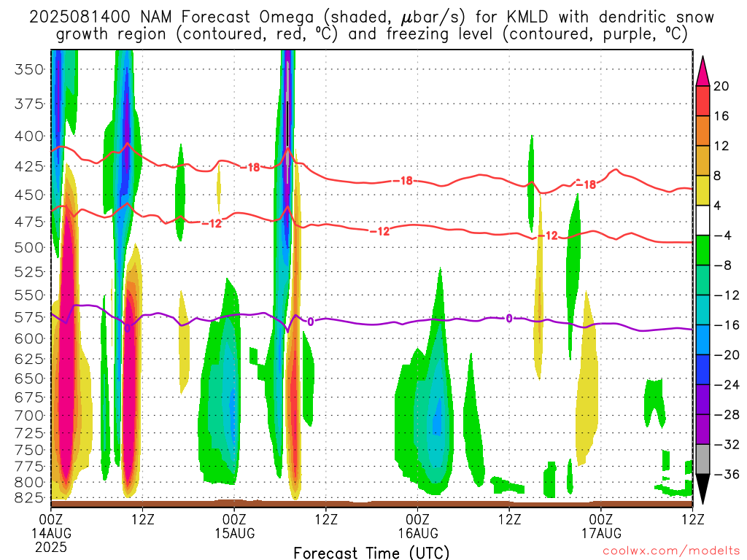
Task: Click the 'Forecast Time (UTC)' axis label
Action: point(371,553)
